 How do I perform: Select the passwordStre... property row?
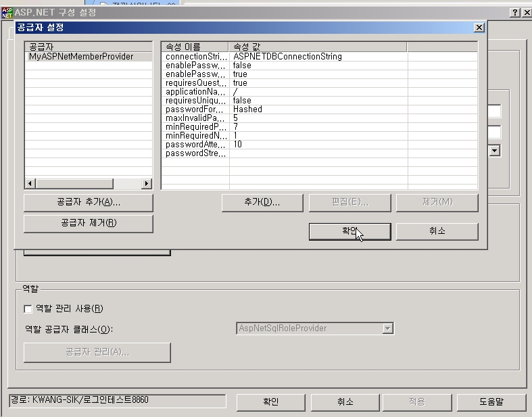(x=319, y=153)
